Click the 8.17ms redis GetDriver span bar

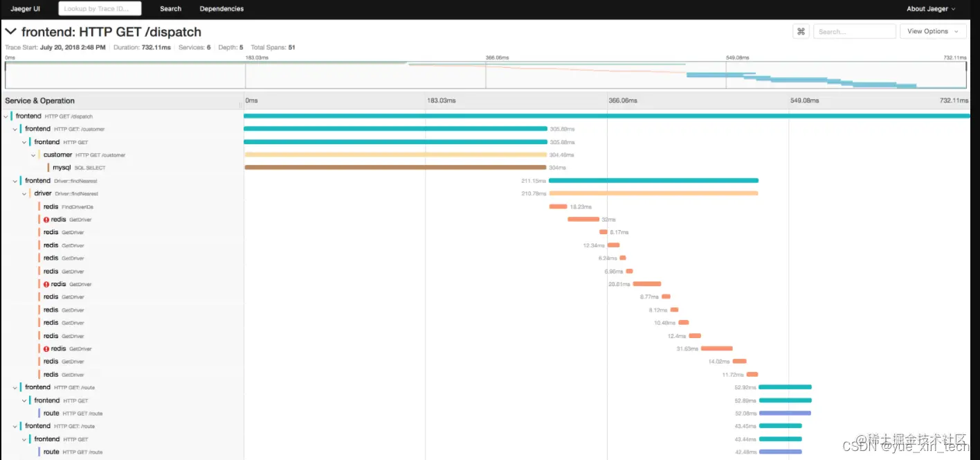click(604, 232)
